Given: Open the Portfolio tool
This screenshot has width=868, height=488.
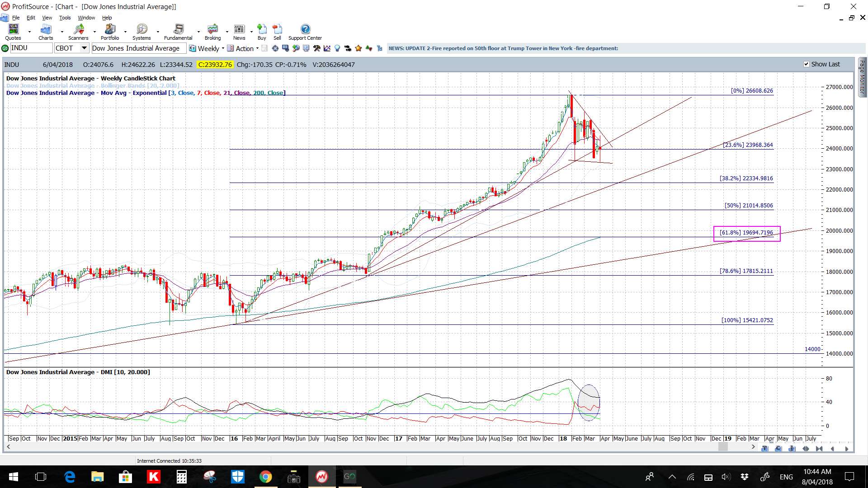Looking at the screenshot, I should [x=110, y=32].
